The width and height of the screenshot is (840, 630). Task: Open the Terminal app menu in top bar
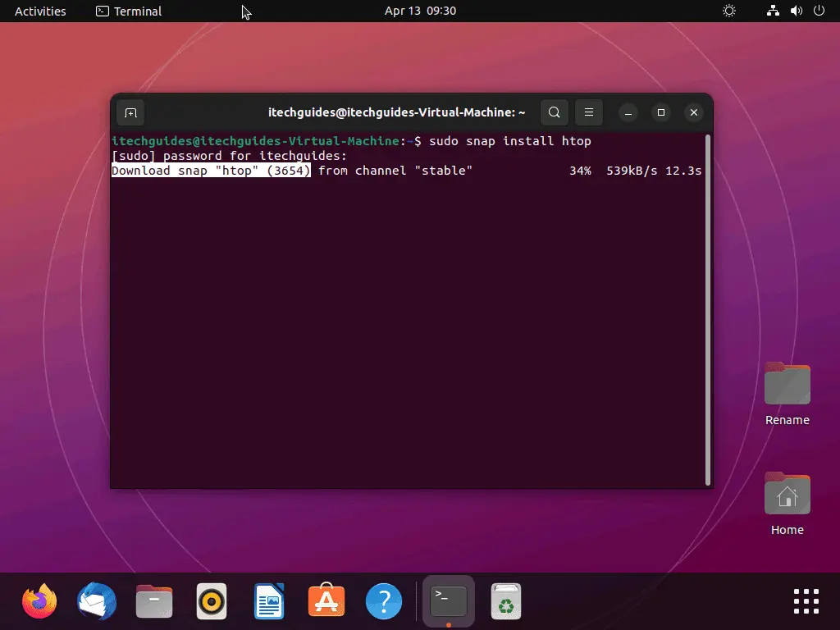[x=129, y=11]
